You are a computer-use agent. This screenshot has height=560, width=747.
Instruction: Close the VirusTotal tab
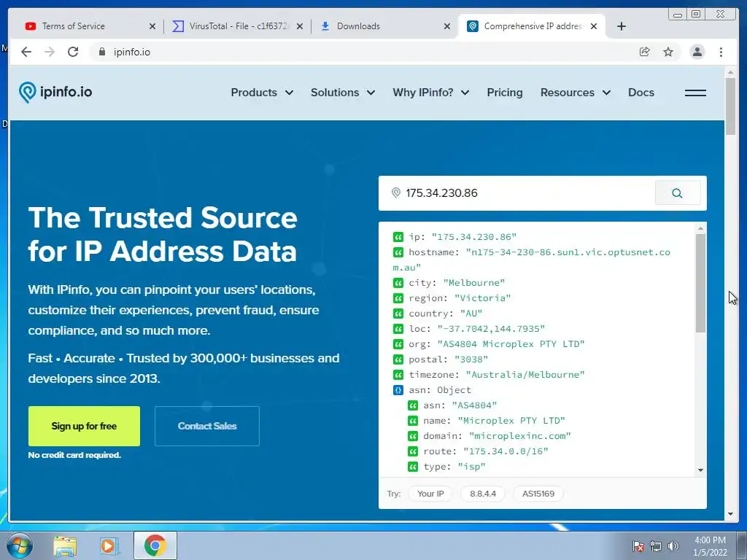(300, 26)
